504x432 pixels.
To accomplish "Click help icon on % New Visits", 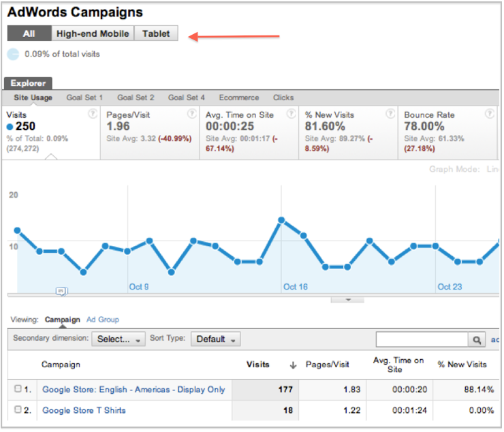I will pyautogui.click(x=390, y=114).
